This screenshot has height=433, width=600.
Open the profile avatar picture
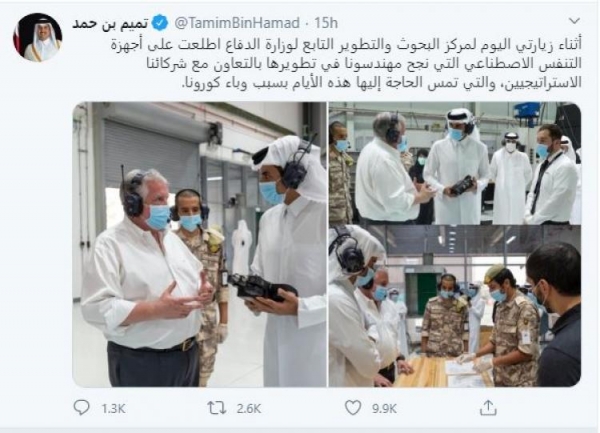point(38,37)
